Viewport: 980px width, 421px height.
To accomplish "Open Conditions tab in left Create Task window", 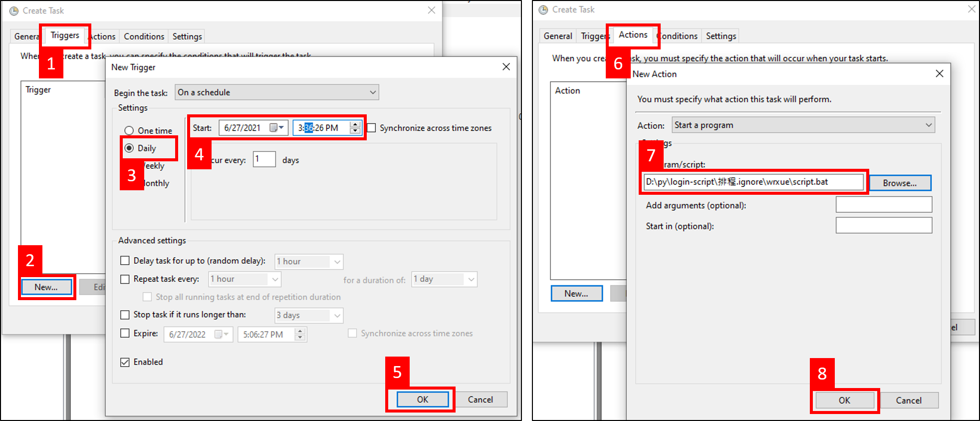I will click(144, 36).
